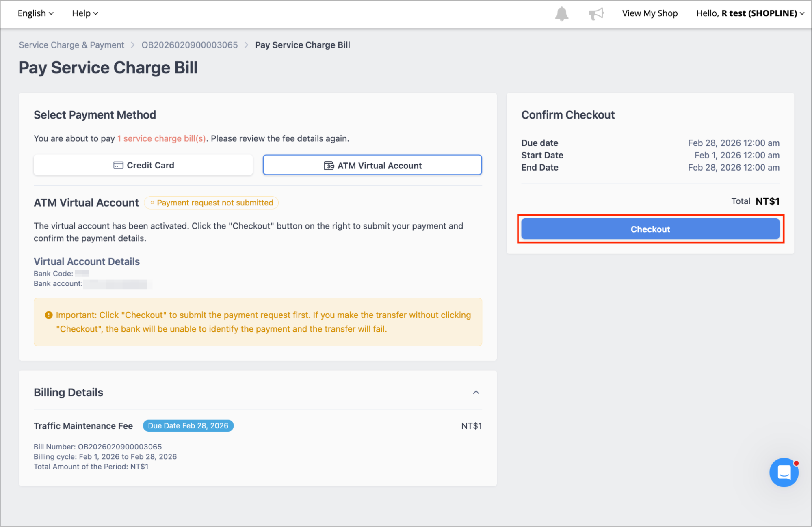The width and height of the screenshot is (812, 527).
Task: Click the megaphone announcements icon
Action: 596,14
